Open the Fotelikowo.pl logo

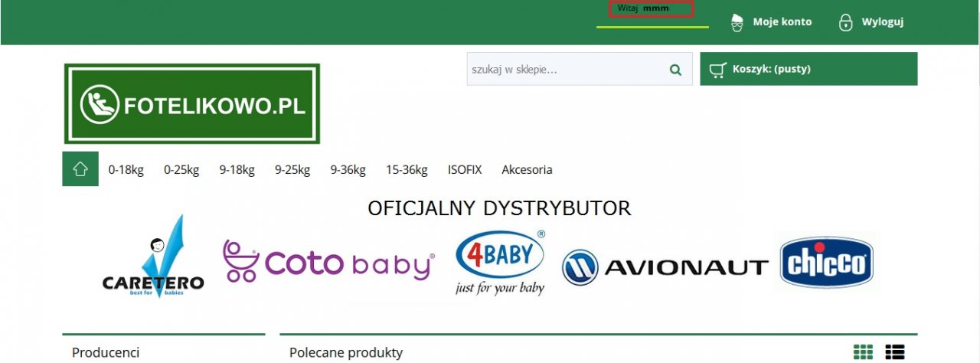(x=192, y=103)
